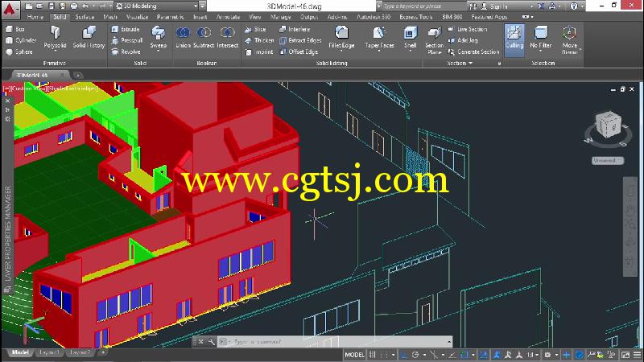Image resolution: width=644 pixels, height=362 pixels.
Task: Toggle snap mode in the status bar
Action: tap(385, 355)
